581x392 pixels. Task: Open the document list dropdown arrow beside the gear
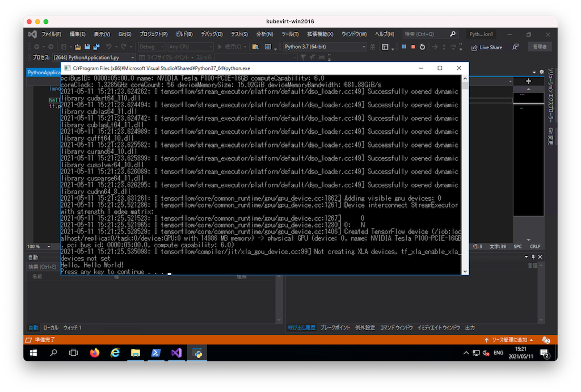pyautogui.click(x=534, y=72)
